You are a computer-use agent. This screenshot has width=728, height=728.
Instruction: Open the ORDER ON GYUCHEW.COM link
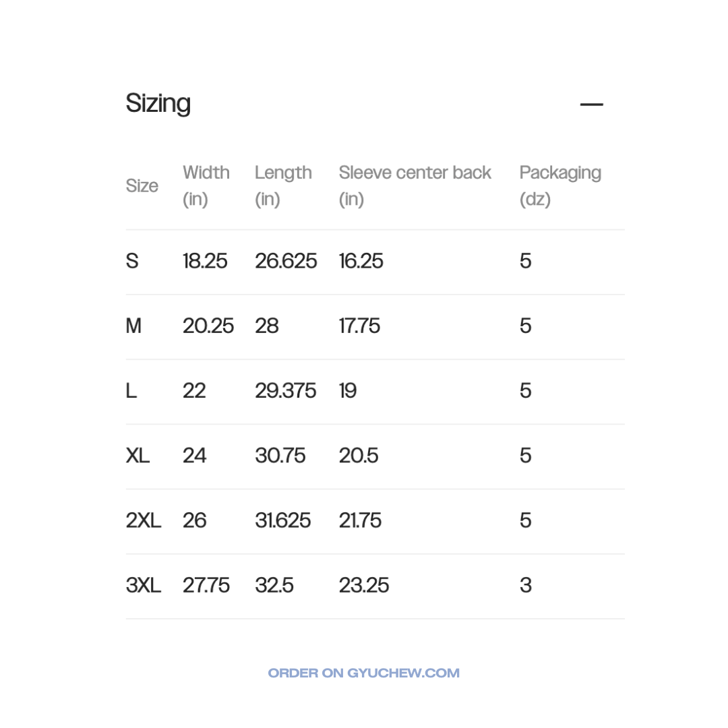tap(364, 673)
